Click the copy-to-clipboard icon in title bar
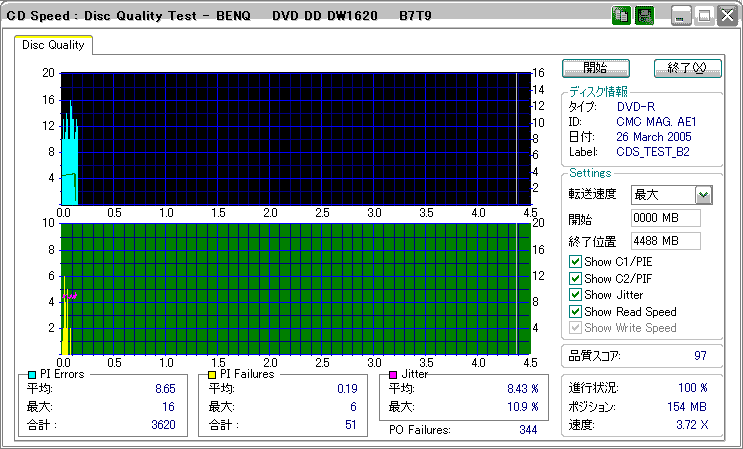The image size is (743, 449). pos(621,16)
